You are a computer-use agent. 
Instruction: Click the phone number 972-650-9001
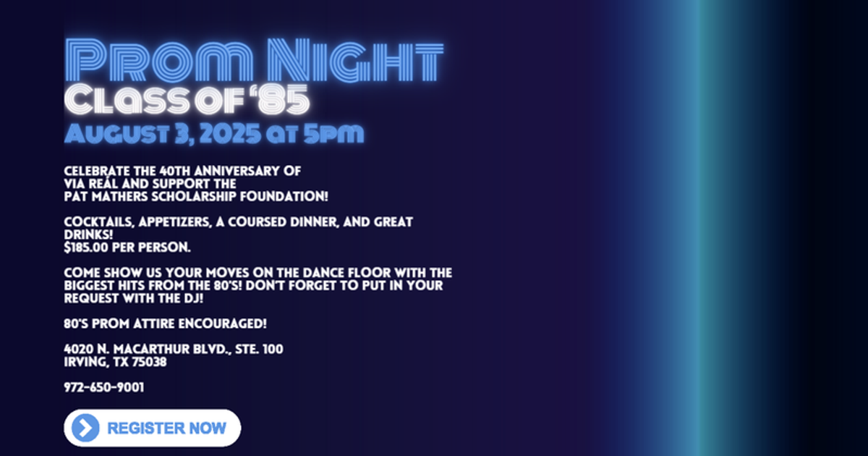(x=103, y=387)
